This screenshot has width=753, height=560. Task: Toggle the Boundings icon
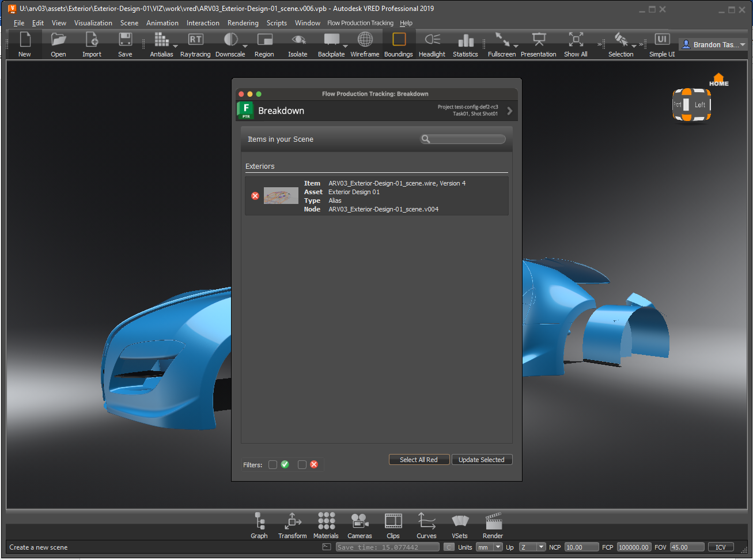tap(399, 39)
